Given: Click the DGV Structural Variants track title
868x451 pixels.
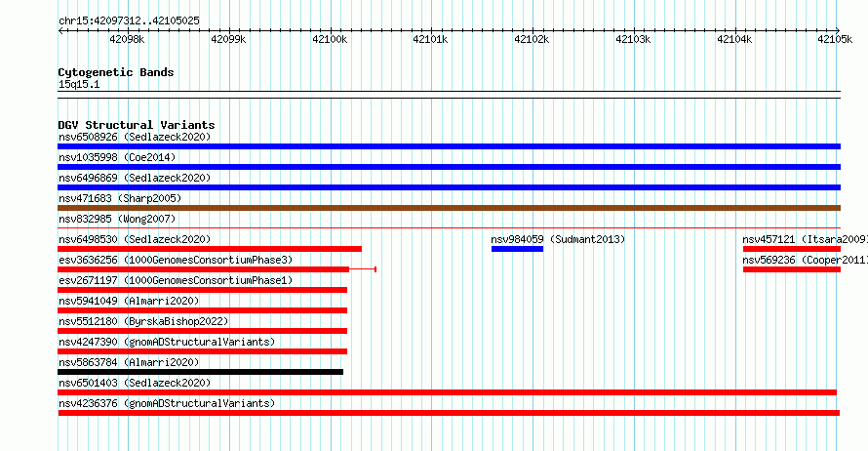Looking at the screenshot, I should click(137, 125).
